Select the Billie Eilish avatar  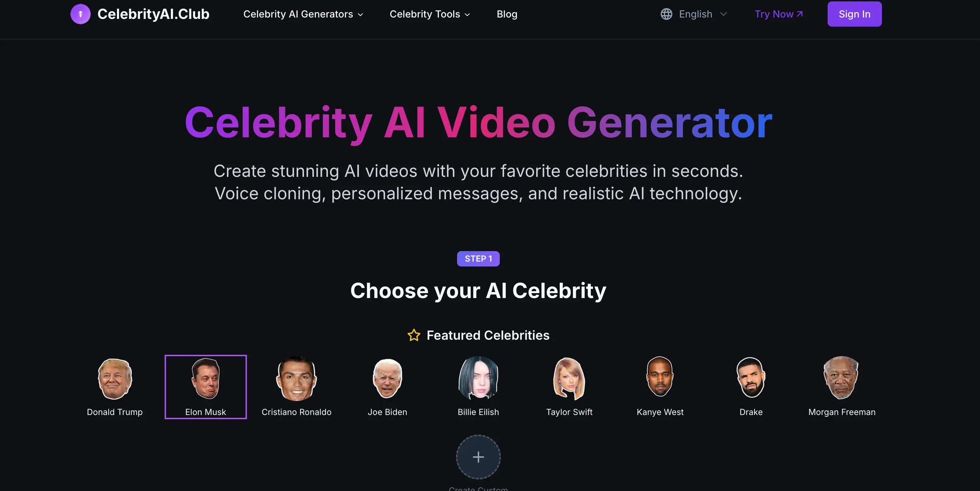pyautogui.click(x=478, y=378)
